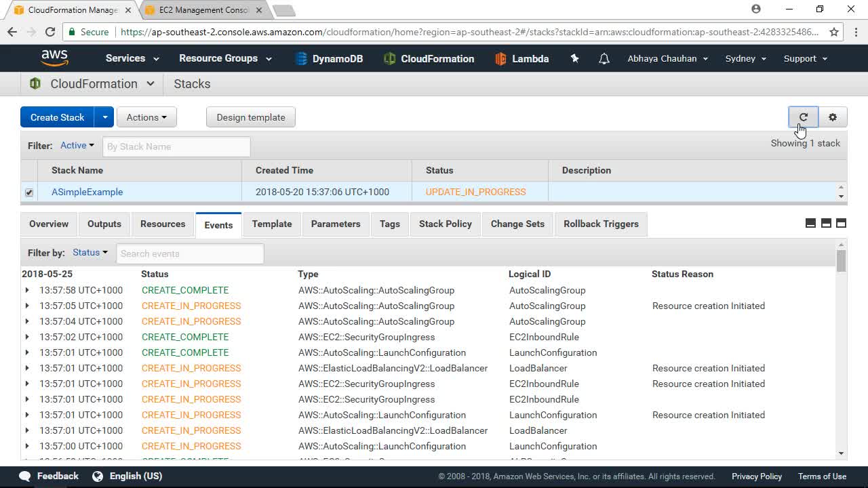Expand the 13:57:02 EC2InboundRule event row
Screen dimensions: 868x488
pyautogui.click(x=27, y=337)
